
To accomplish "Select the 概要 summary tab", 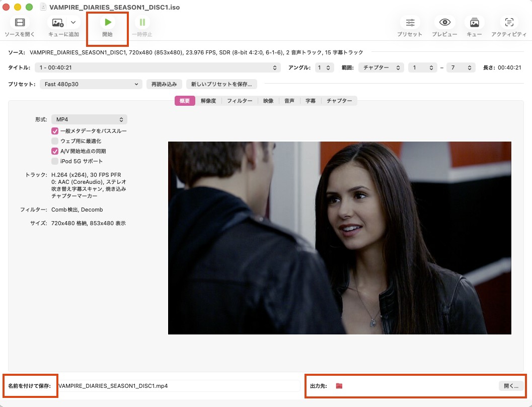I will pos(185,101).
